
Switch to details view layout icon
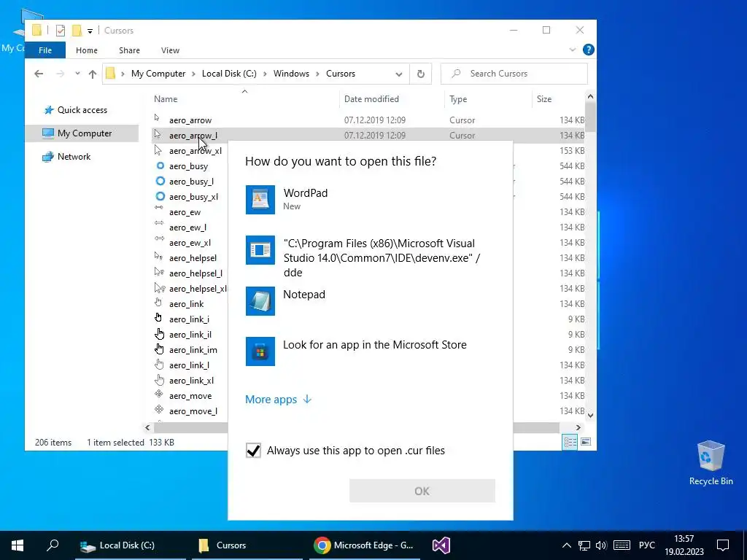click(570, 442)
